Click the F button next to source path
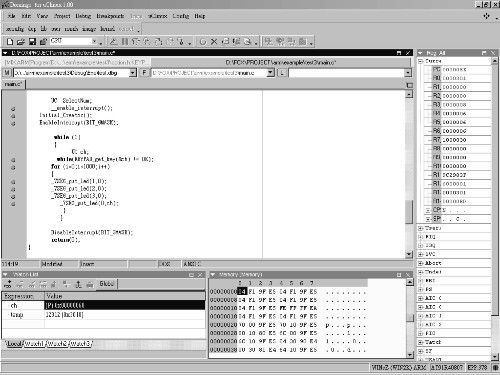 (144, 72)
